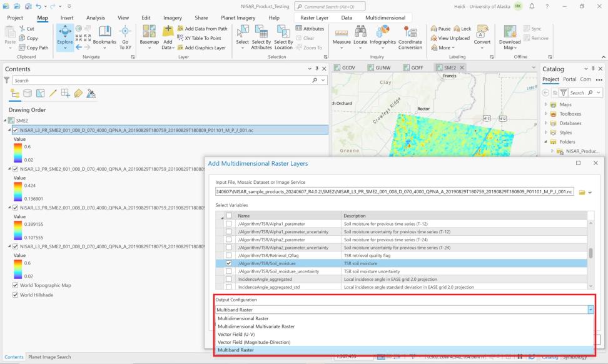Switch to List By Drawing Order
This screenshot has width=608, height=364.
click(15, 93)
